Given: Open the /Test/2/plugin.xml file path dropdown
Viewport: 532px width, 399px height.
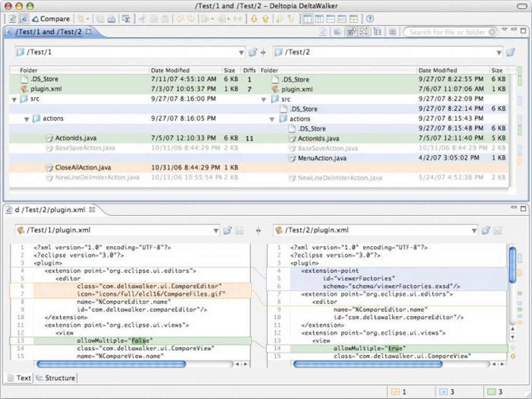Looking at the screenshot, I should point(474,230).
